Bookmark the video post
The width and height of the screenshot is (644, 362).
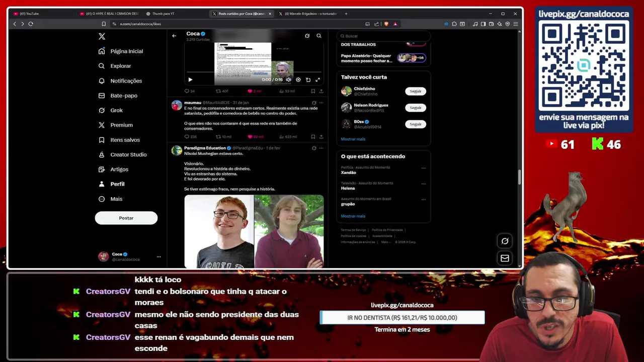pos(313,91)
